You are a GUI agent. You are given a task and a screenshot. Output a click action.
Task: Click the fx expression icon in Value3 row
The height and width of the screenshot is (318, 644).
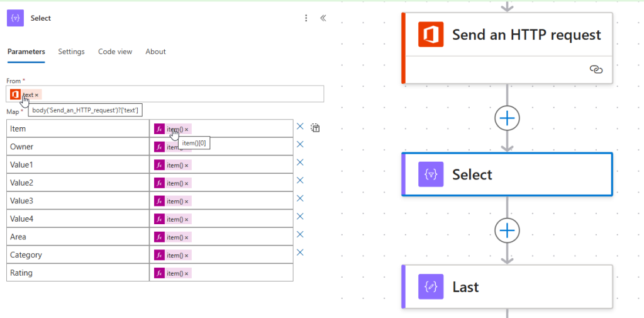click(159, 201)
